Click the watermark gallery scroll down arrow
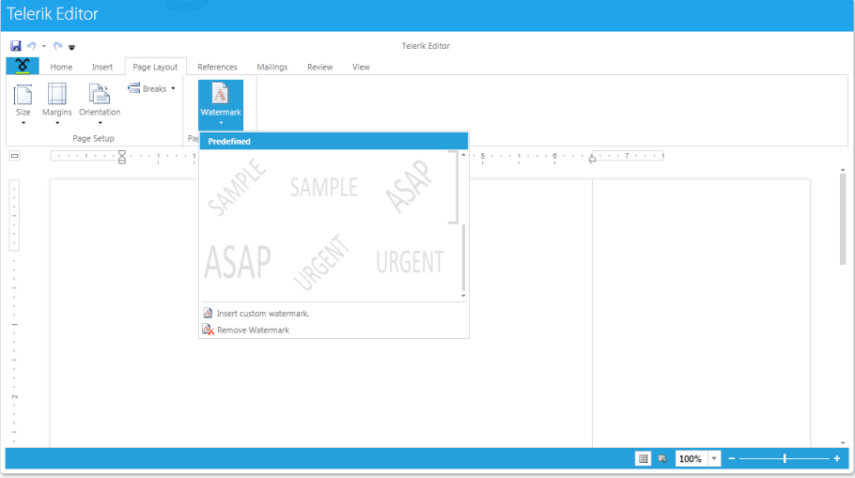Viewport: 855px width, 478px height. (x=463, y=295)
